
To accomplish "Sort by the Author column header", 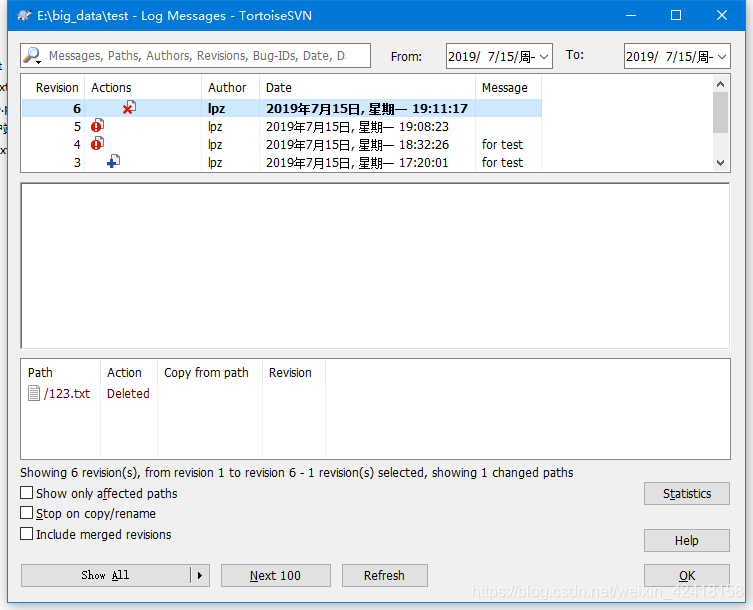I will (x=231, y=87).
